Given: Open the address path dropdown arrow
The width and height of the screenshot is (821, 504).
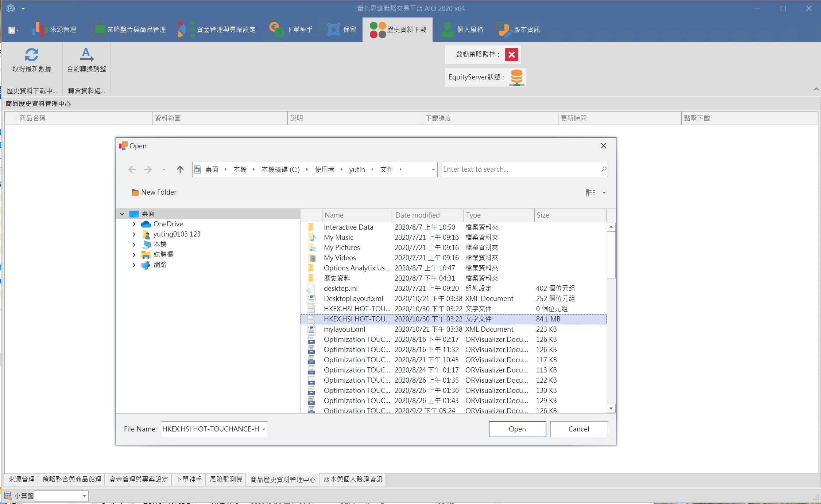Looking at the screenshot, I should [433, 169].
